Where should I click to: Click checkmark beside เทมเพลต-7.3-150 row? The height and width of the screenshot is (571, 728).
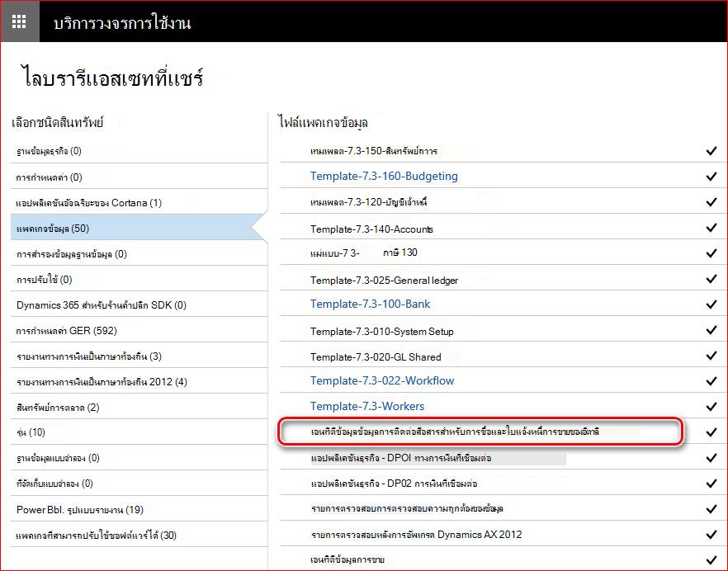(711, 151)
